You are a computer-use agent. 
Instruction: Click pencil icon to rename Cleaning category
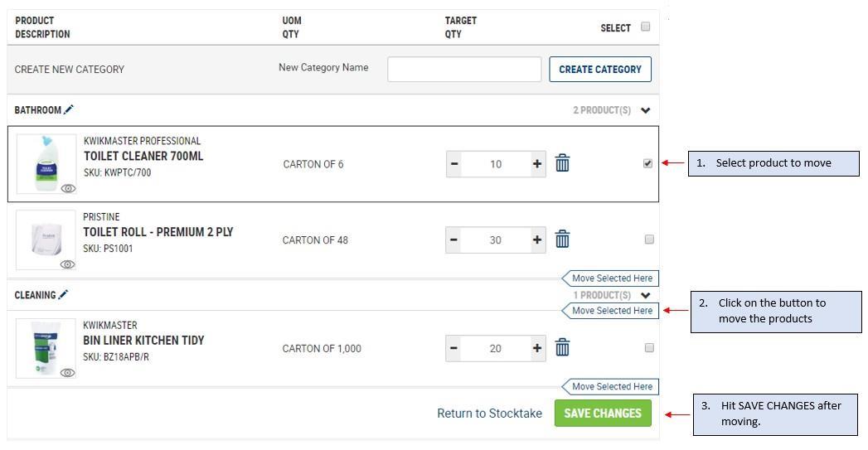pos(63,294)
